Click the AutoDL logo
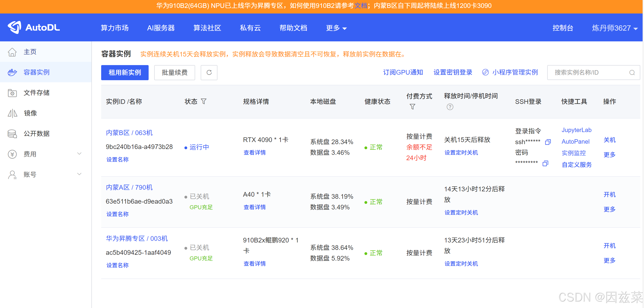Viewport: 644px width, 308px height. point(34,27)
